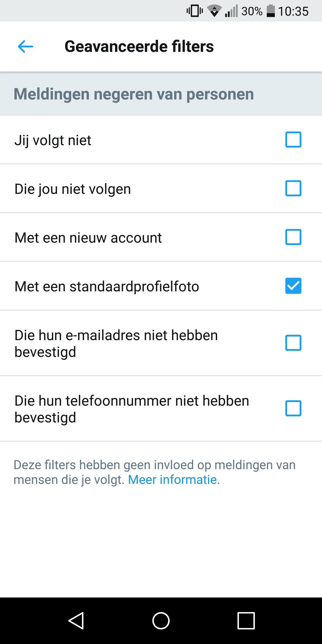Screen dimensions: 322x644
Task: Uncheck 'Met een standaardprofielfoto' checkbox
Action: click(293, 286)
